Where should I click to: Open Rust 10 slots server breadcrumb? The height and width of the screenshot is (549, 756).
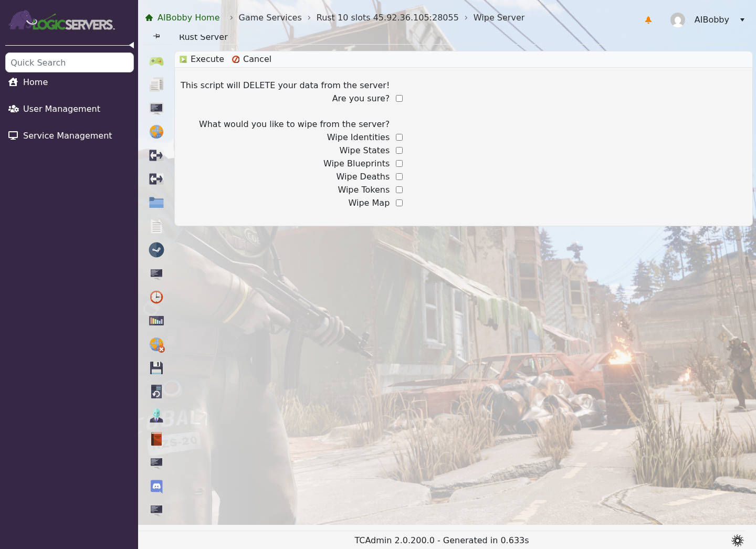(387, 17)
